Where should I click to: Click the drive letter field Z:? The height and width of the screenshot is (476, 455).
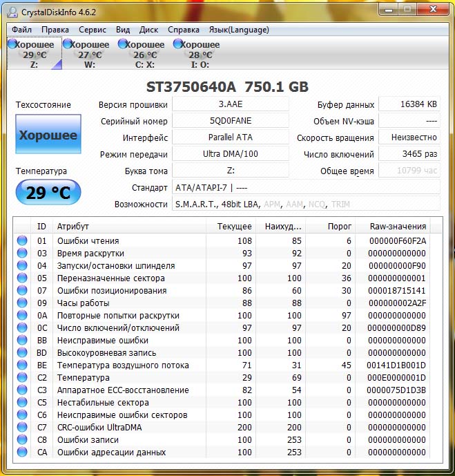231,171
